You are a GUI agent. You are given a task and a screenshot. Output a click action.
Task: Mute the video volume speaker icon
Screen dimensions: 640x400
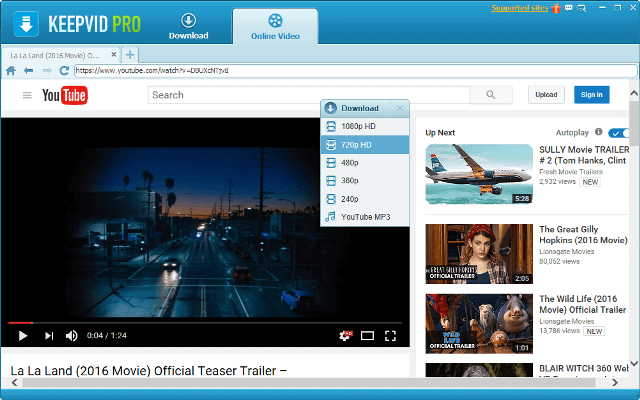pyautogui.click(x=71, y=336)
